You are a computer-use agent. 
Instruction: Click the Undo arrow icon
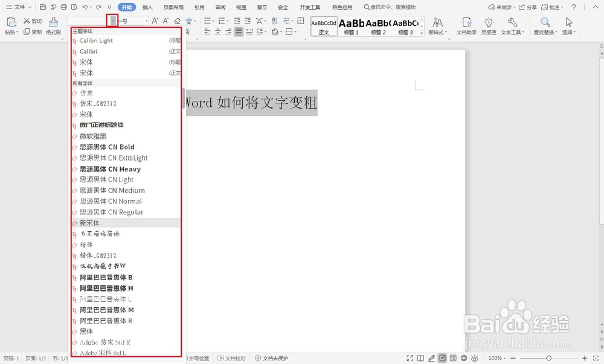point(85,7)
